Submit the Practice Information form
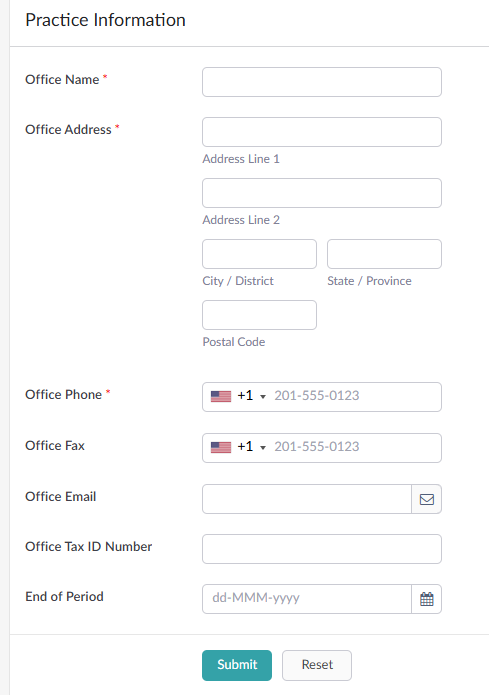The height and width of the screenshot is (695, 489). coord(237,665)
